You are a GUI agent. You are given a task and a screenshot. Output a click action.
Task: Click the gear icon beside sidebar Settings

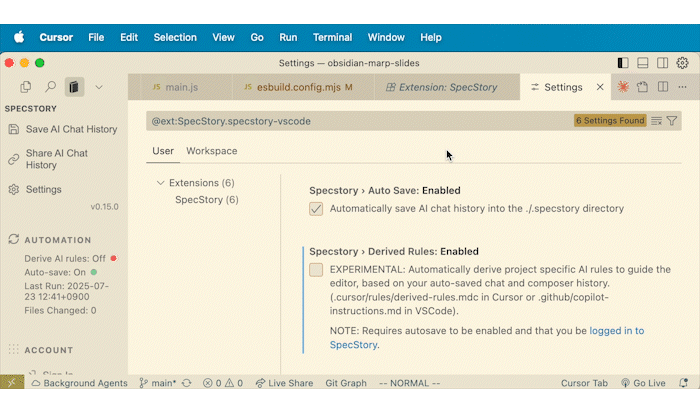point(14,189)
